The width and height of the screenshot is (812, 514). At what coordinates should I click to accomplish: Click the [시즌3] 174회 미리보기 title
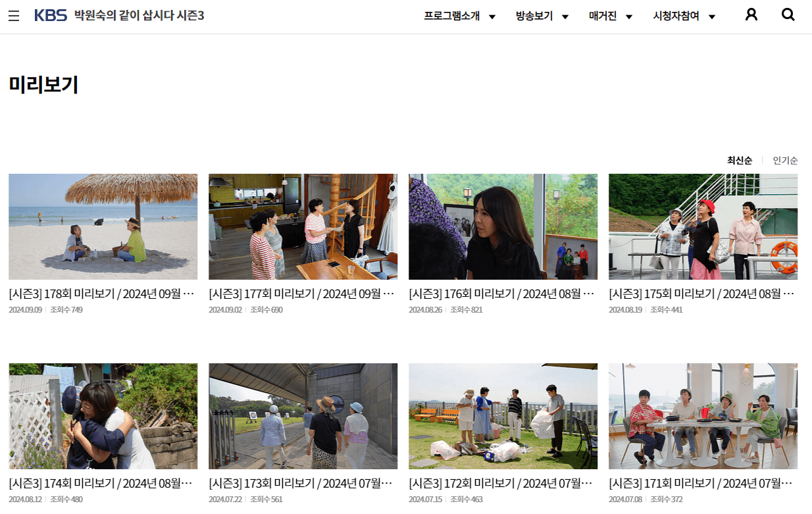pyautogui.click(x=102, y=483)
